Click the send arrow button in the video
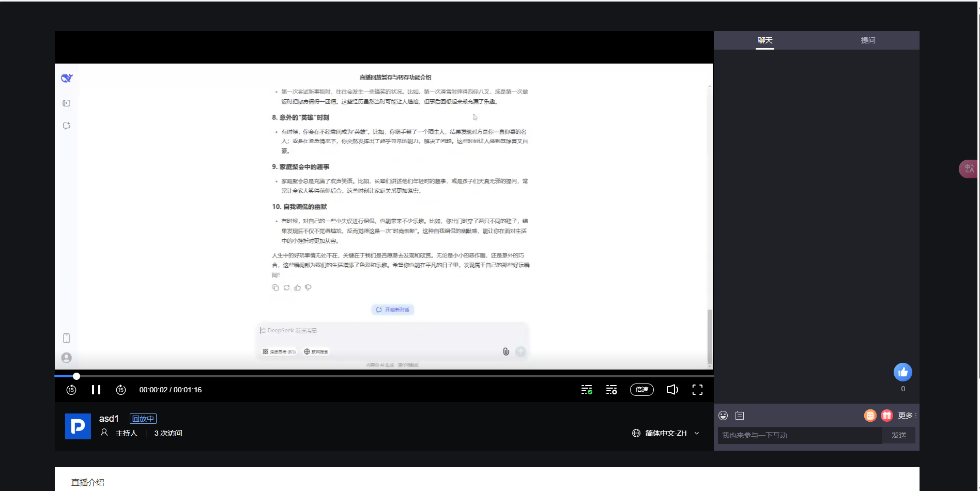Viewport: 980px width, 491px height. click(x=520, y=351)
